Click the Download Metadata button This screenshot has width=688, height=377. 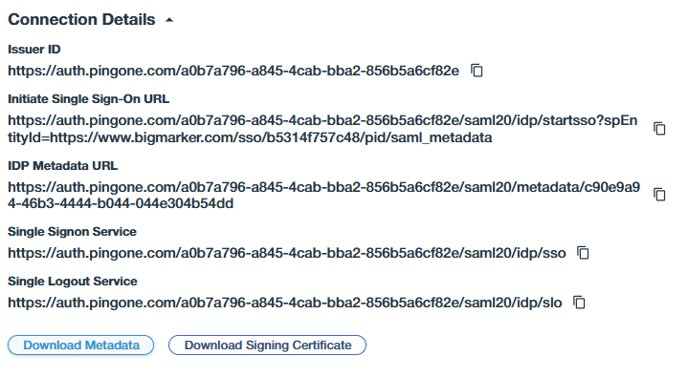pyautogui.click(x=81, y=345)
